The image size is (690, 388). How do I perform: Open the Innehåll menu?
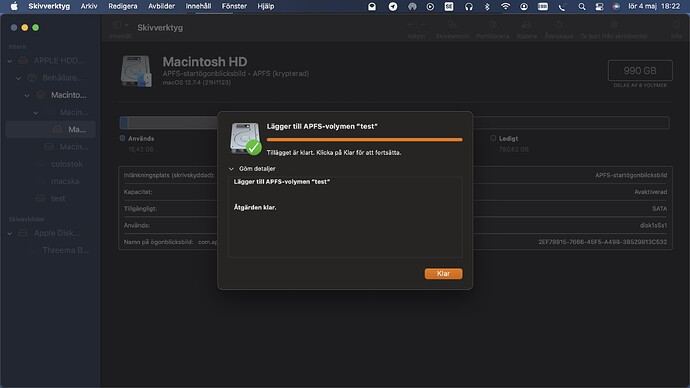pyautogui.click(x=198, y=6)
